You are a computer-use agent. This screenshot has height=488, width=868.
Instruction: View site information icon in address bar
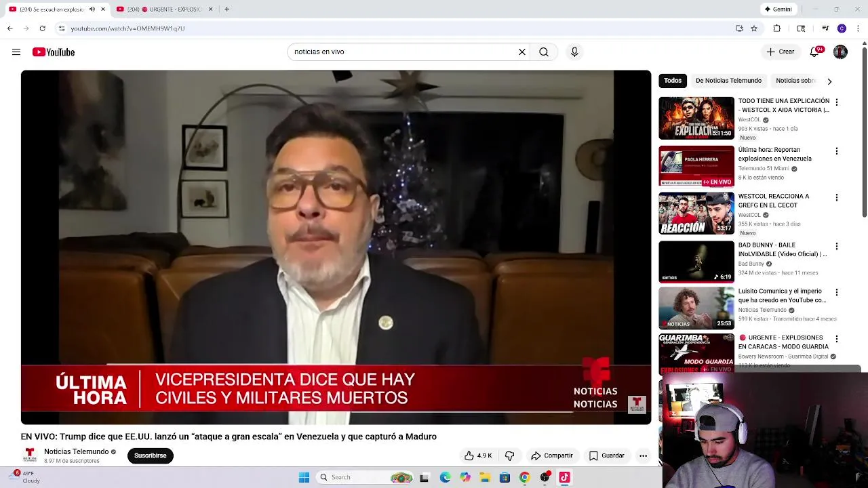(x=62, y=28)
